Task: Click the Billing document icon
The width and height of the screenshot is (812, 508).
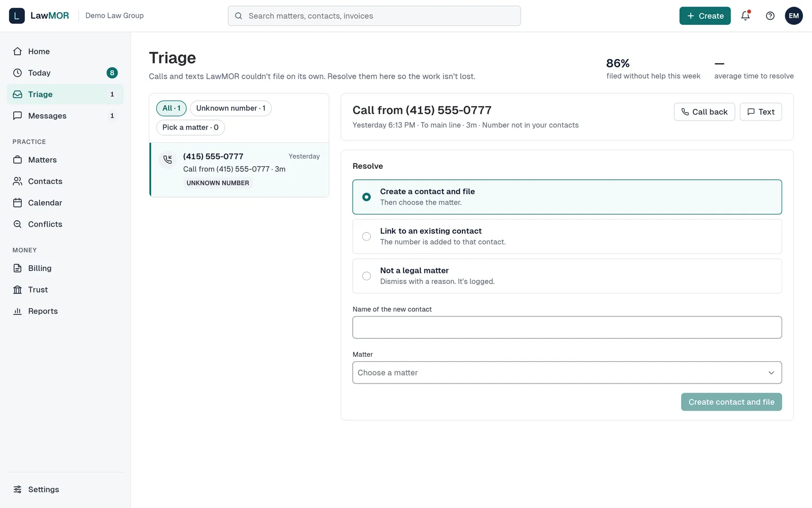Action: click(x=18, y=268)
